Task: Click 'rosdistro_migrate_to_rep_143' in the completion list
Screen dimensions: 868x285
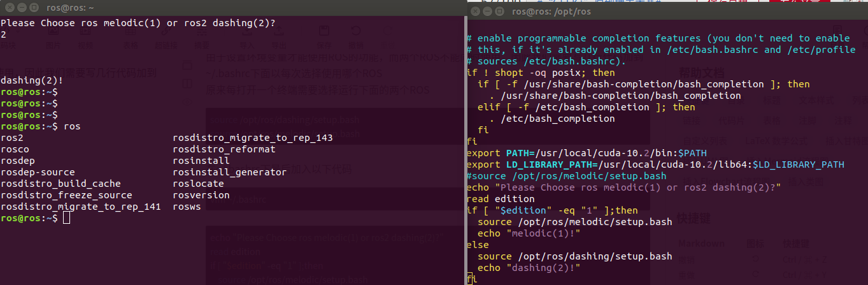Action: click(x=253, y=138)
